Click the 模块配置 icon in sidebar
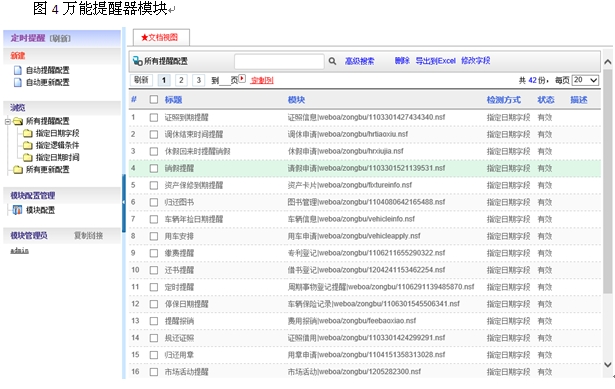 pyautogui.click(x=17, y=210)
